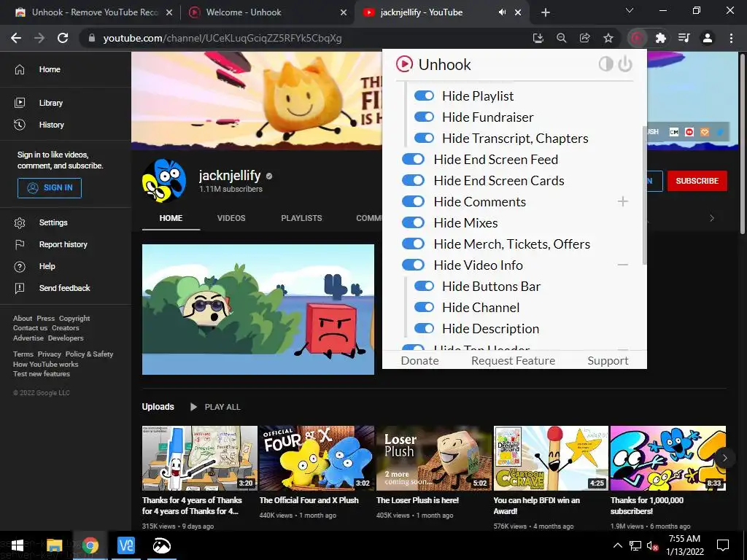This screenshot has height=560, width=747.
Task: Mute tab via speaker icon on jacknjellify tab
Action: [502, 12]
